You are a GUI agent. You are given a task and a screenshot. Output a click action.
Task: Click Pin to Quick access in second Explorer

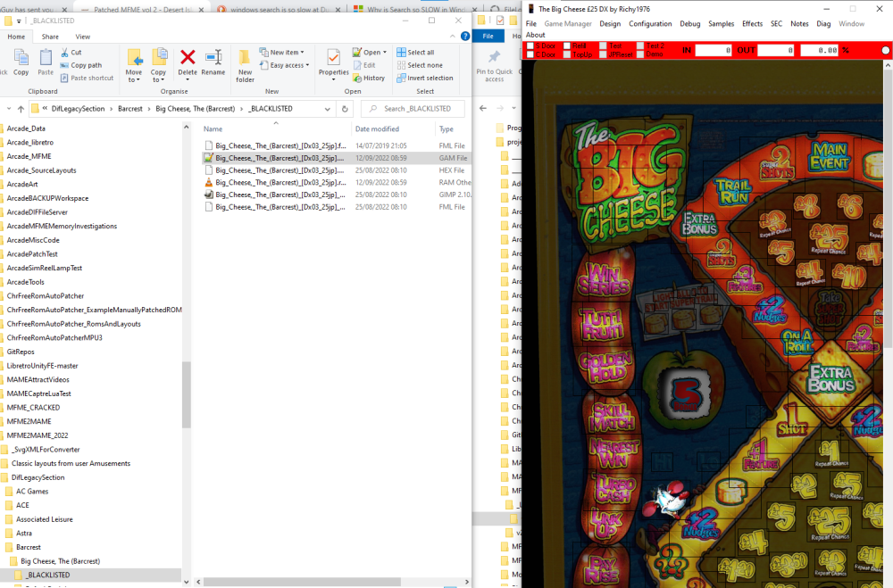click(x=495, y=65)
